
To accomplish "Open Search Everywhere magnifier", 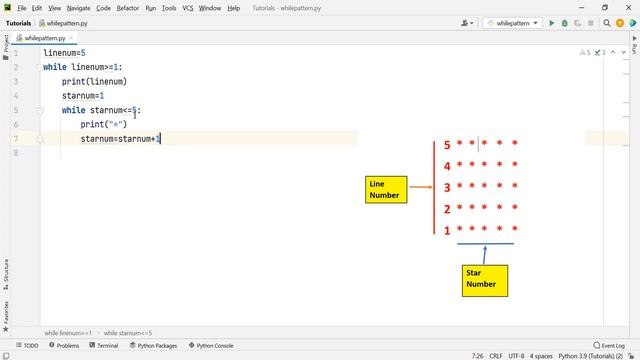I will pyautogui.click(x=607, y=23).
